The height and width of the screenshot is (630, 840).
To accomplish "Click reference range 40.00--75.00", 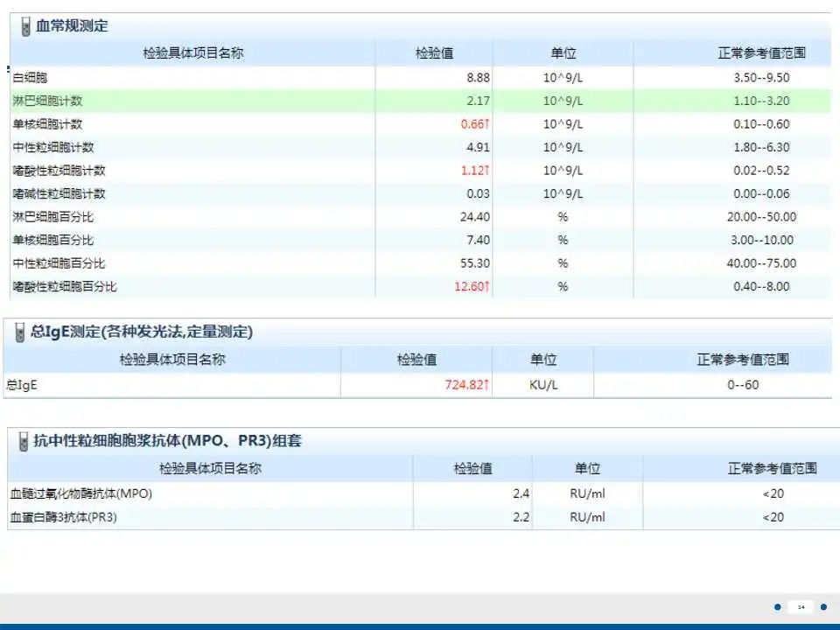I will (761, 263).
